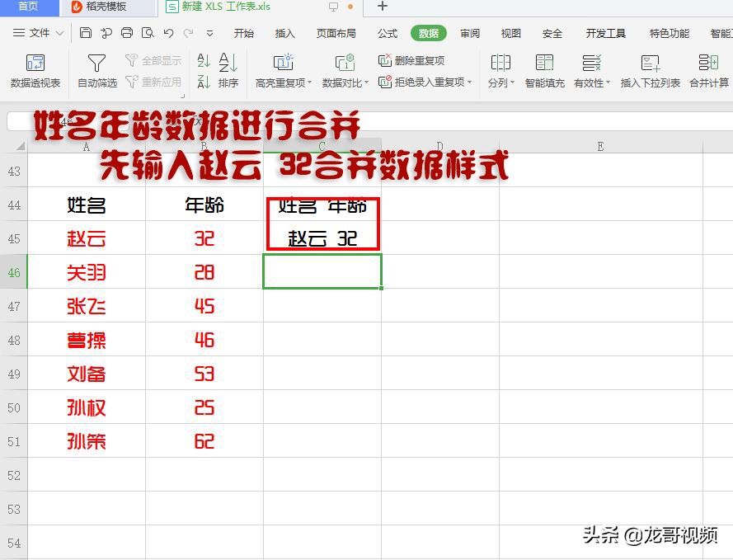This screenshot has width=733, height=560.
Task: Run 智能填充 smart fill
Action: pos(544,70)
